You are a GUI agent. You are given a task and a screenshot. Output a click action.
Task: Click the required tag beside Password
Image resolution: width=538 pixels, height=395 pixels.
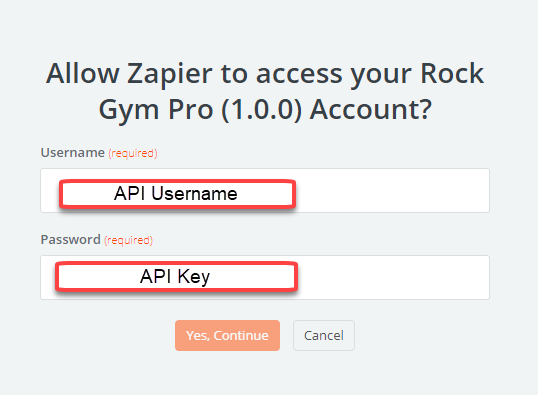(x=129, y=240)
